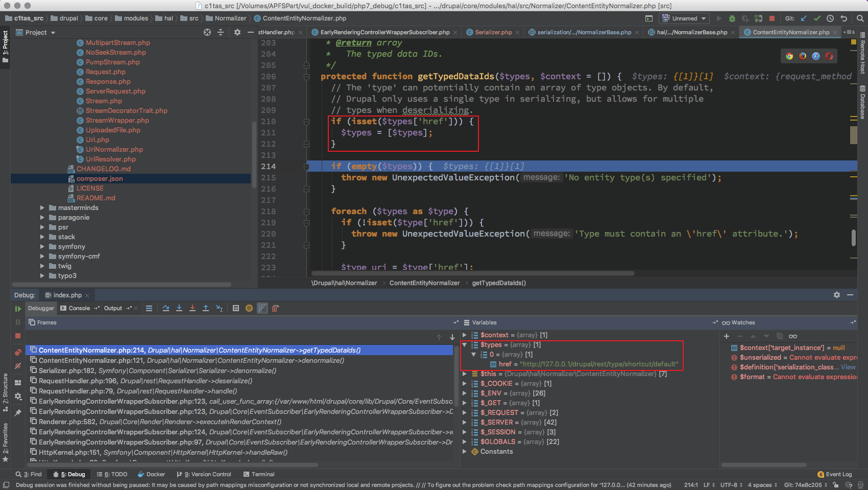Open the Unnamed run configuration dropdown
868x490 pixels.
tap(684, 18)
